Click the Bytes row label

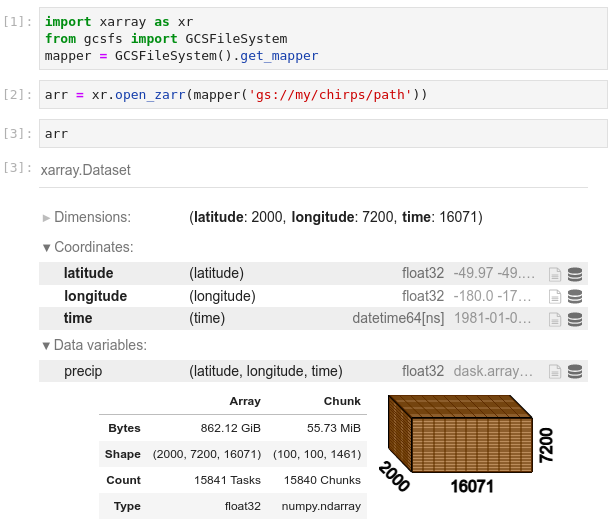coord(124,428)
